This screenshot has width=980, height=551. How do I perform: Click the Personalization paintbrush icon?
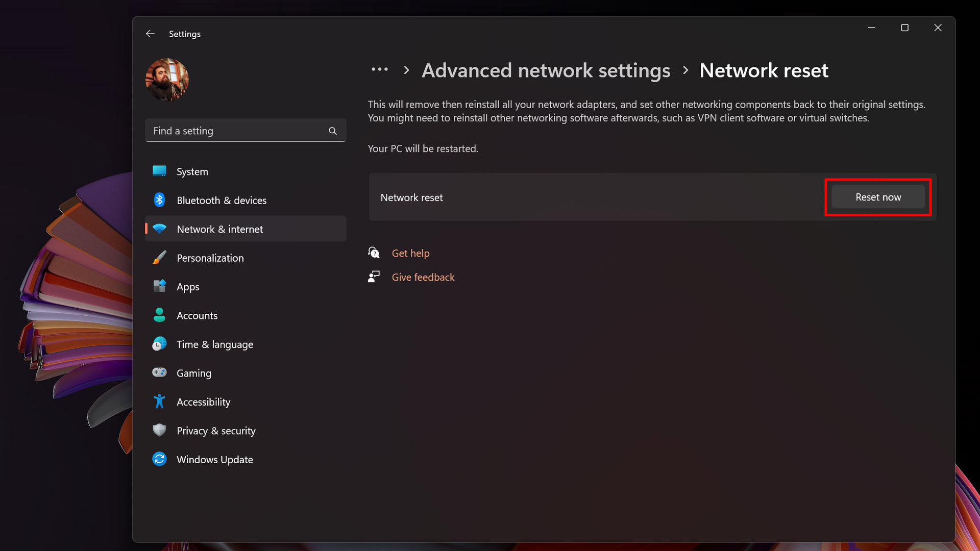pos(159,258)
